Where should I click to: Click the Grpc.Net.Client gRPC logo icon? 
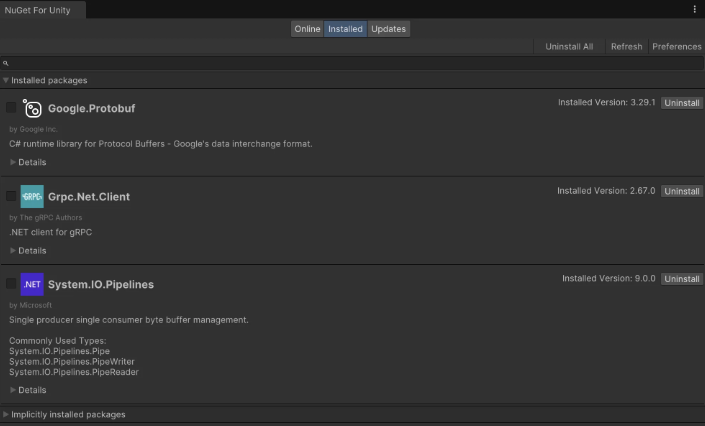tap(32, 197)
